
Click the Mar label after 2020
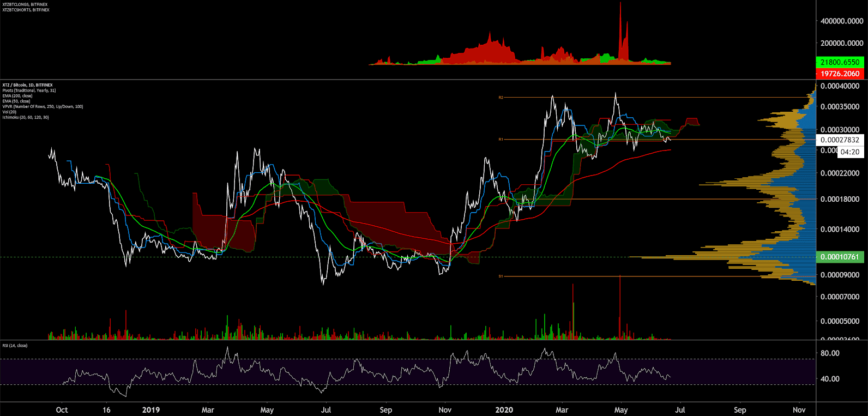[x=562, y=410]
